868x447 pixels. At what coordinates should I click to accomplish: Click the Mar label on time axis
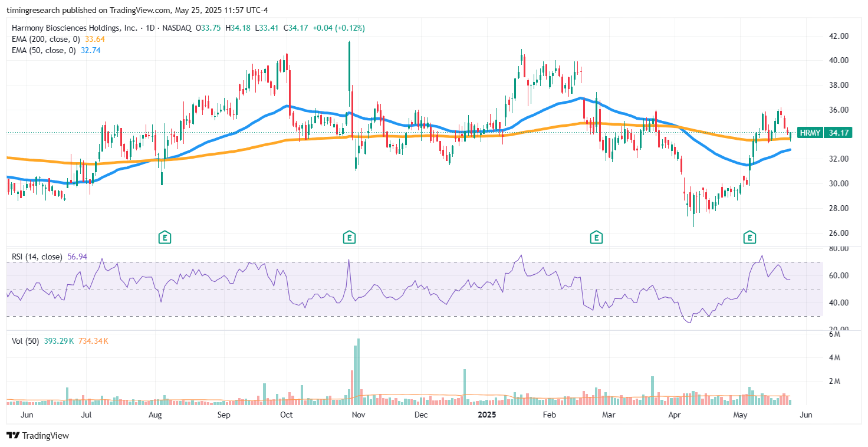tap(609, 415)
